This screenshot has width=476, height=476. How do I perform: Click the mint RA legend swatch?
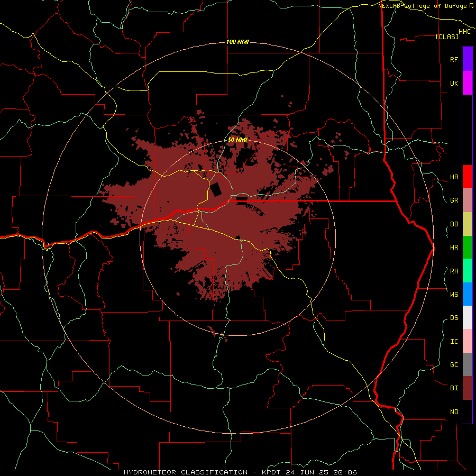pyautogui.click(x=467, y=270)
